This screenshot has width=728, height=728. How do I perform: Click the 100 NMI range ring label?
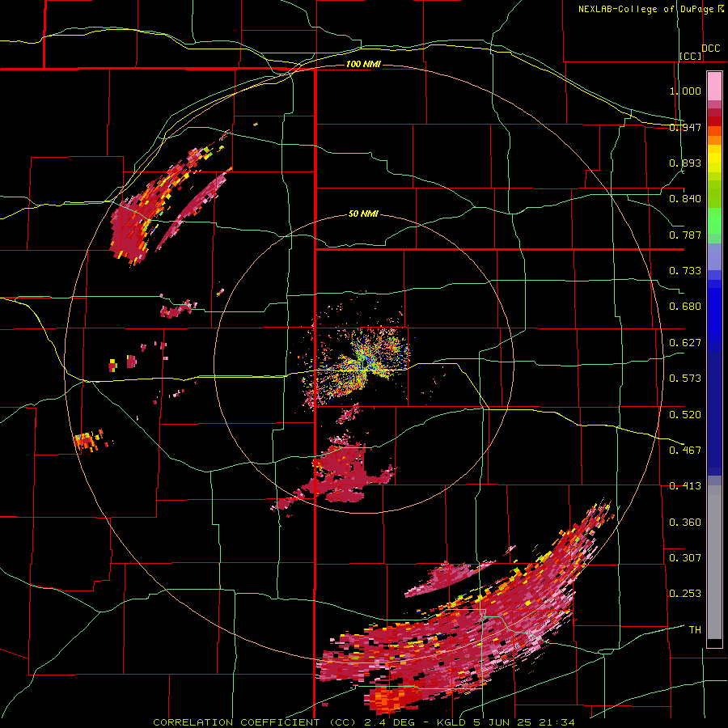[x=363, y=64]
